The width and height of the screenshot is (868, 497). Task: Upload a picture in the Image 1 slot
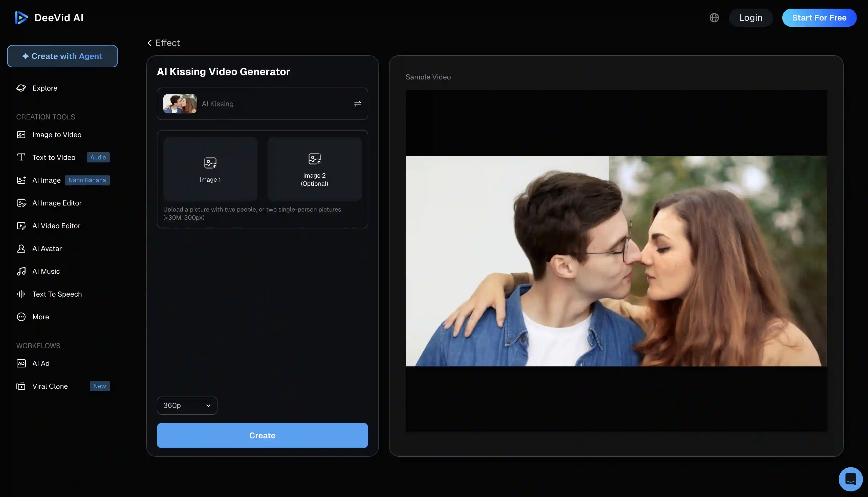coord(210,169)
